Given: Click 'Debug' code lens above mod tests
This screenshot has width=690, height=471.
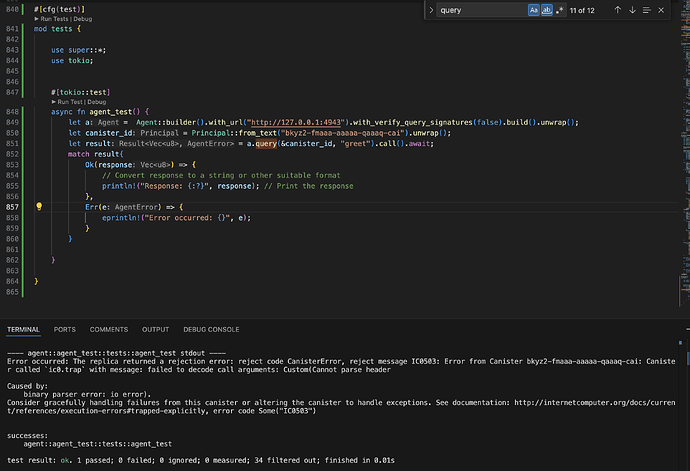Looking at the screenshot, I should point(83,19).
